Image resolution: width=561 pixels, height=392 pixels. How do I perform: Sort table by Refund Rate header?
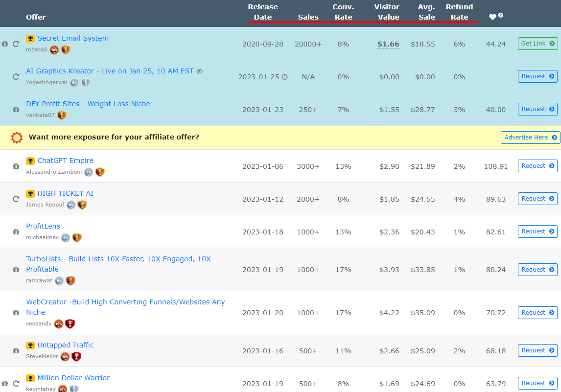coord(459,12)
